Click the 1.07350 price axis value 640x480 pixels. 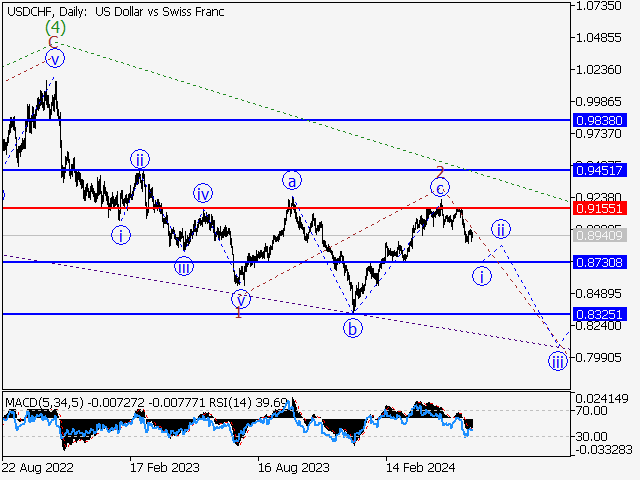598,6
